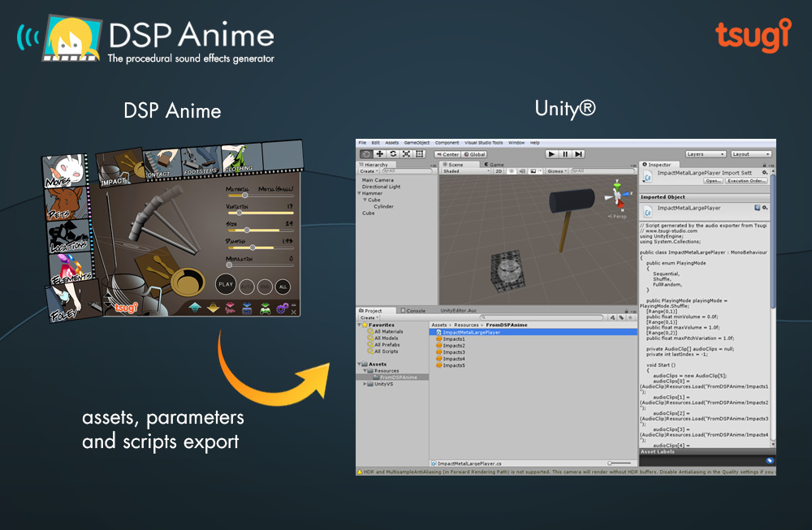Open the scene effects image dropdown

coord(535,171)
